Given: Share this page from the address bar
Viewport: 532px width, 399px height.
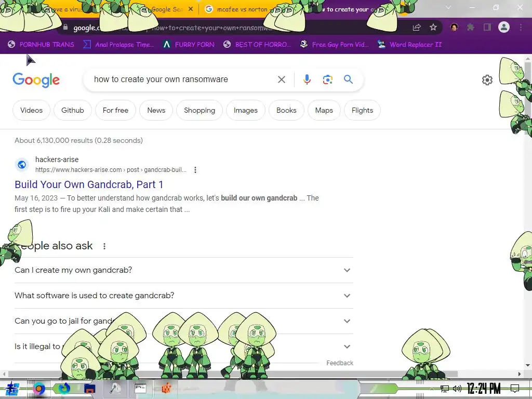Looking at the screenshot, I should pyautogui.click(x=417, y=27).
